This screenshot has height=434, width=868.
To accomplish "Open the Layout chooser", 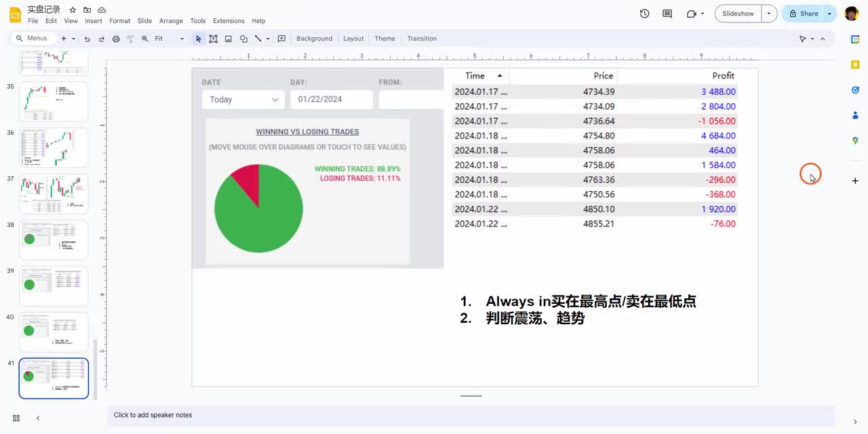I will 353,39.
